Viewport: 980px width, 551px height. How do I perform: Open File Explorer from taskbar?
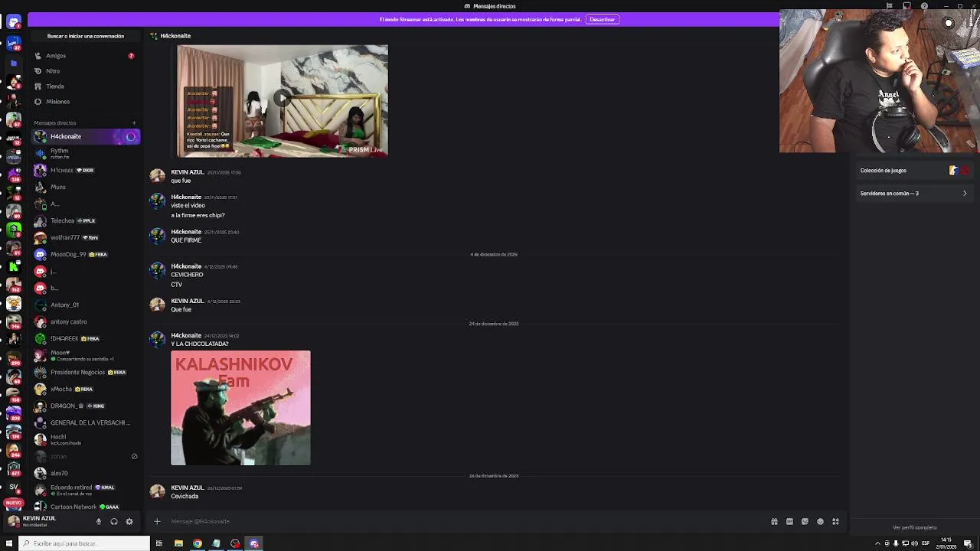178,543
